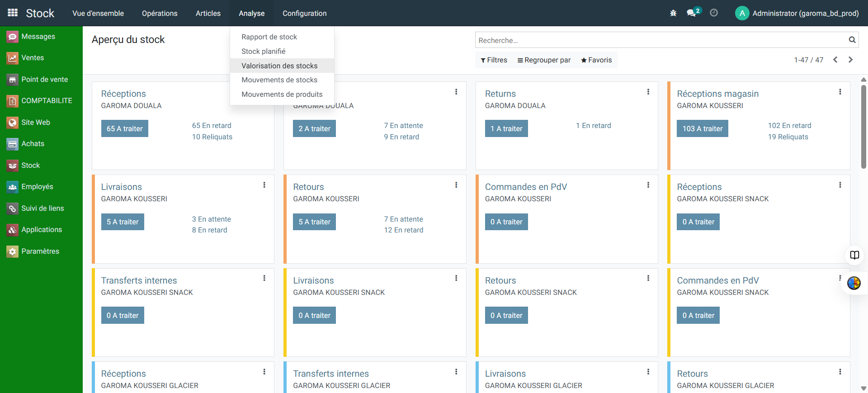
Task: Open the Favoris dropdown
Action: [x=596, y=60]
